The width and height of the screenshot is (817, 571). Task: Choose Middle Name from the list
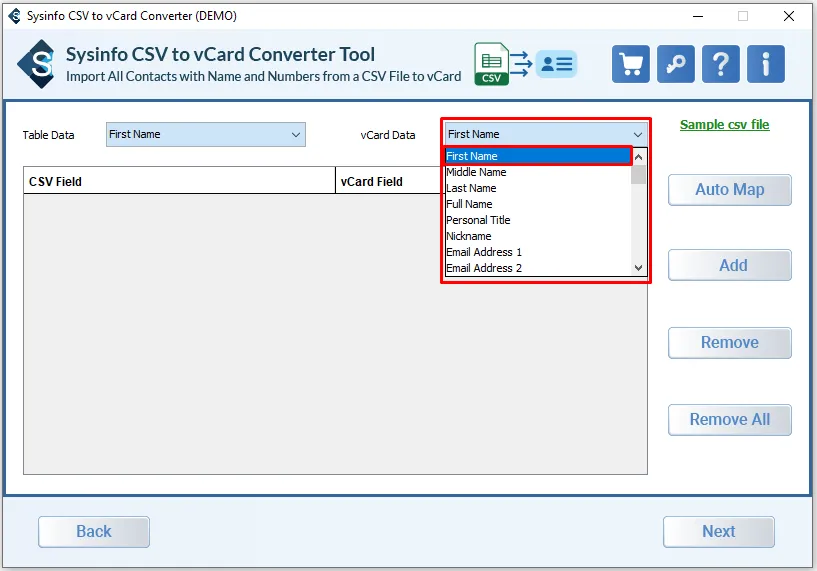(538, 172)
